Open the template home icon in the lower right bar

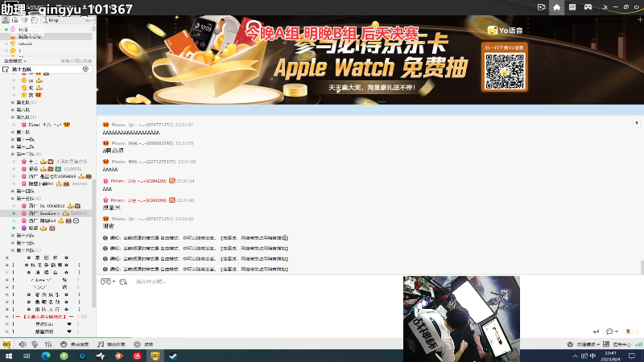(x=570, y=344)
